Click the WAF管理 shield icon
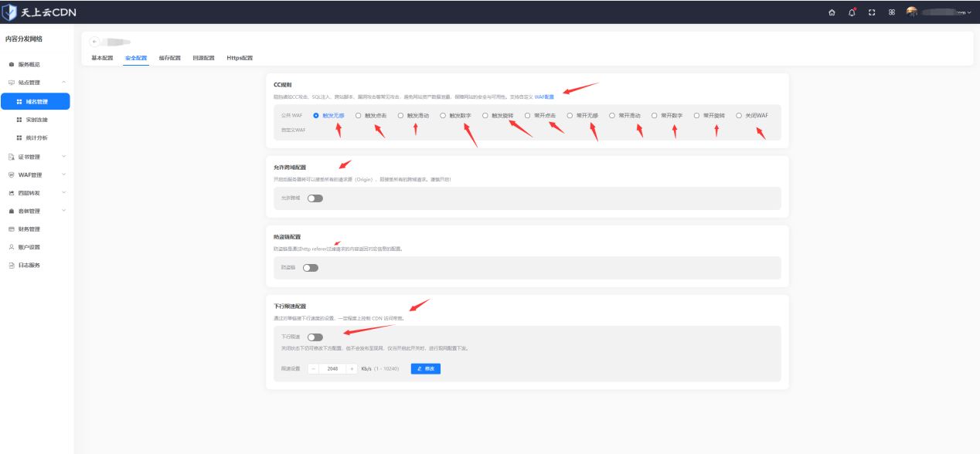The height and width of the screenshot is (454, 980). pyautogui.click(x=11, y=174)
